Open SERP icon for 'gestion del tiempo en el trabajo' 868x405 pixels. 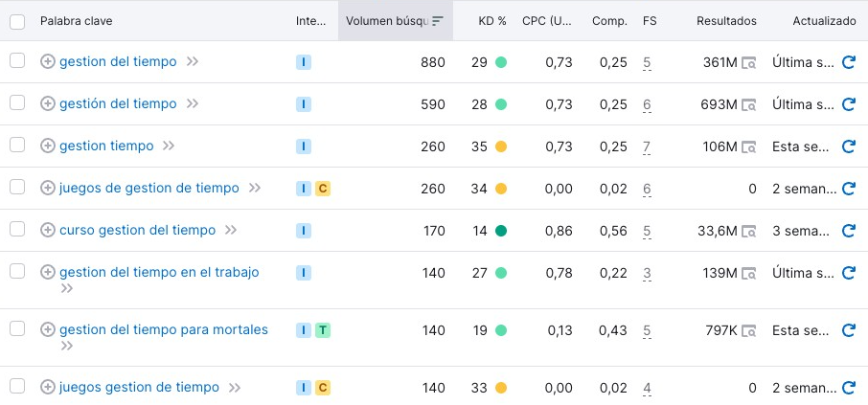click(749, 274)
